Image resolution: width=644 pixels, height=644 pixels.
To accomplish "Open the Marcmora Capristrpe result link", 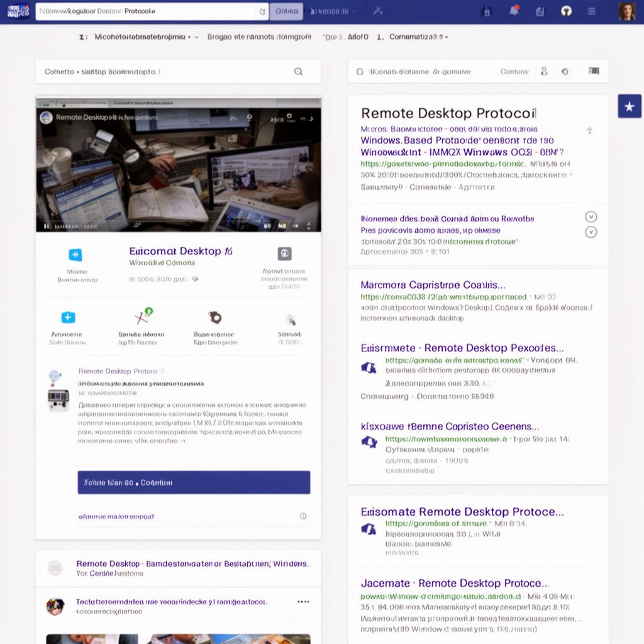I will pyautogui.click(x=433, y=285).
